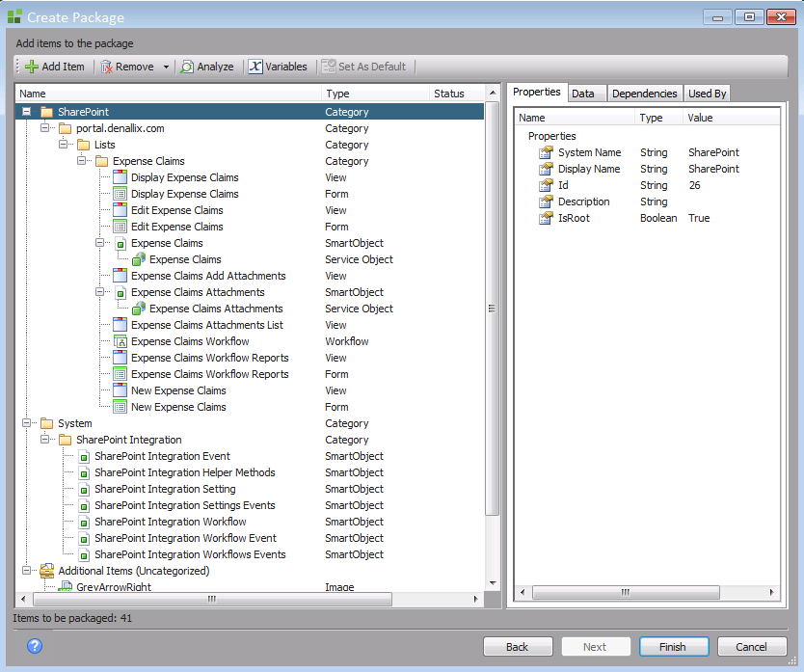Select SharePoint Integration Workflow Event row
Screen dimensions: 804x672
pyautogui.click(x=185, y=538)
